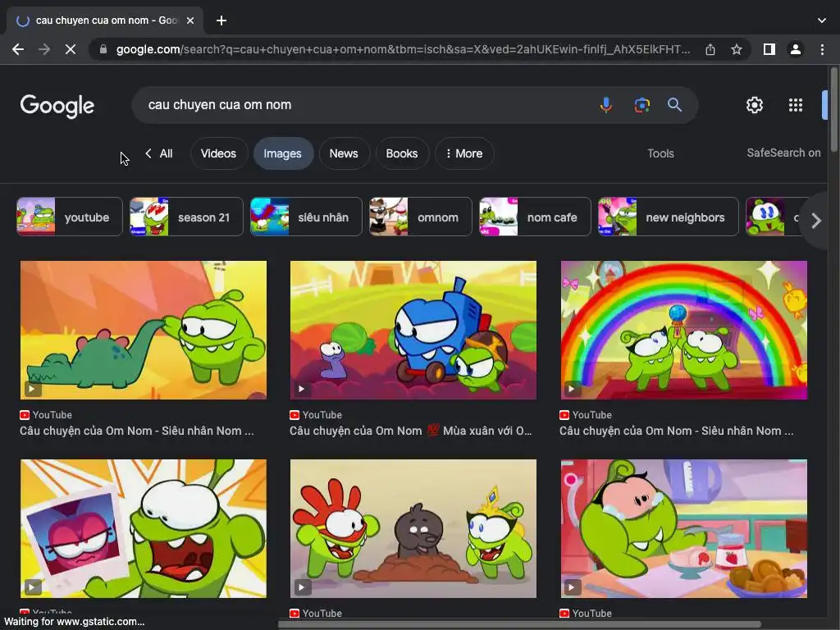The image size is (840, 630).
Task: Click YouTube source under the mole image
Action: (316, 614)
